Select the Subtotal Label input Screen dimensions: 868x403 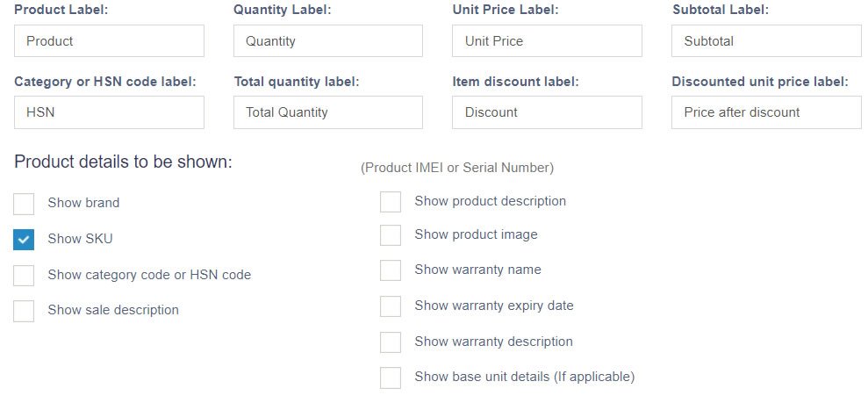tap(766, 41)
